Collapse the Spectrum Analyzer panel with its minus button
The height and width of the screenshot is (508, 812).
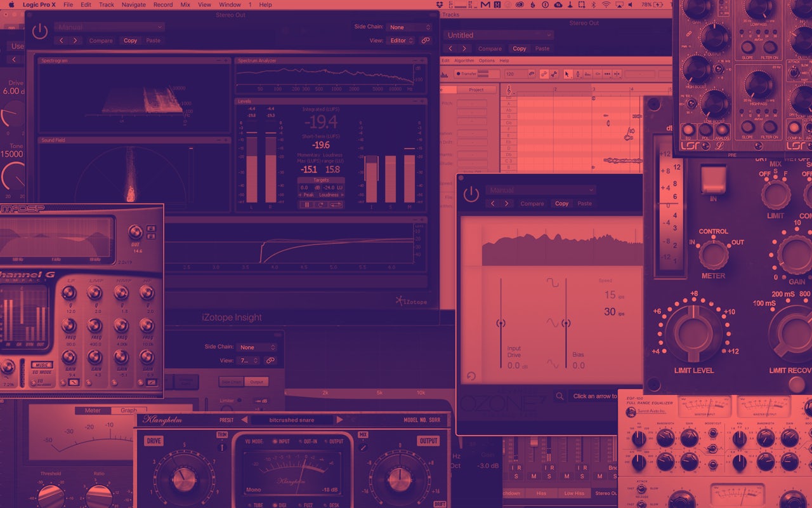(416, 60)
